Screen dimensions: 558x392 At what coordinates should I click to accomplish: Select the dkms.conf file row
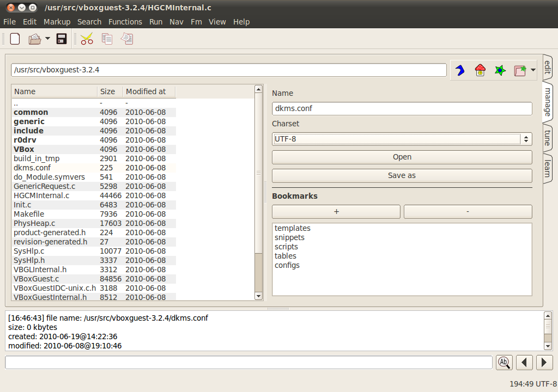(x=94, y=168)
